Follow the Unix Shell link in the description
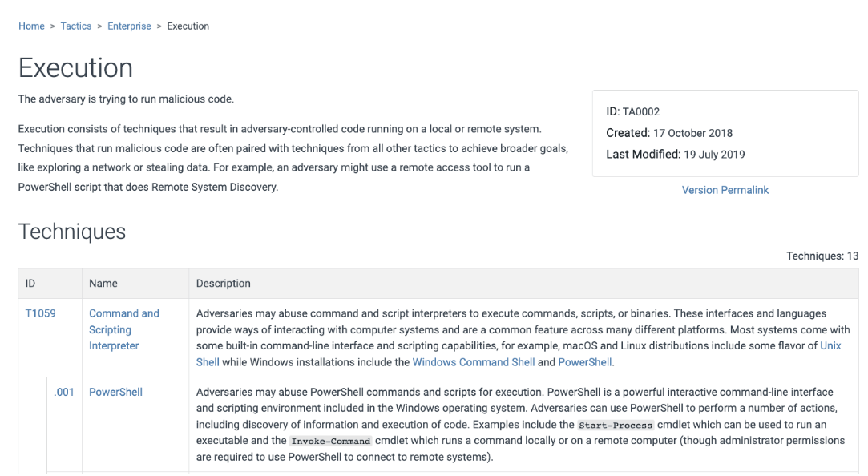 coord(830,346)
